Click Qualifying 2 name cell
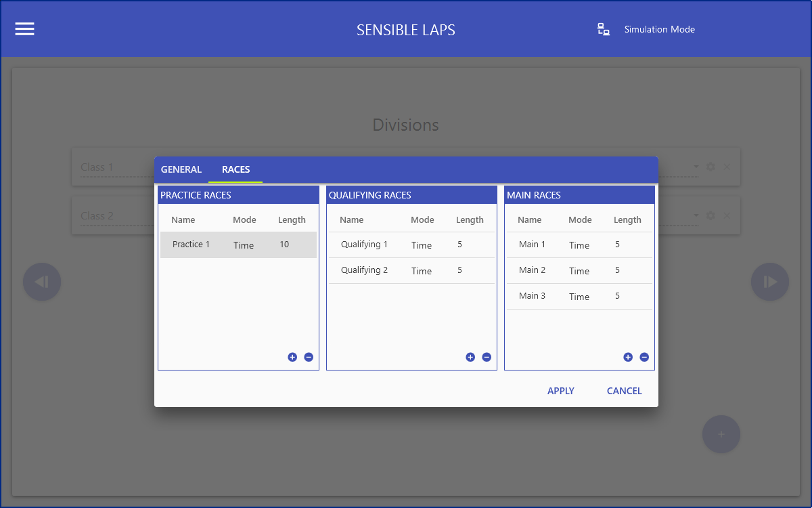Screen dimensions: 812x508 point(364,270)
